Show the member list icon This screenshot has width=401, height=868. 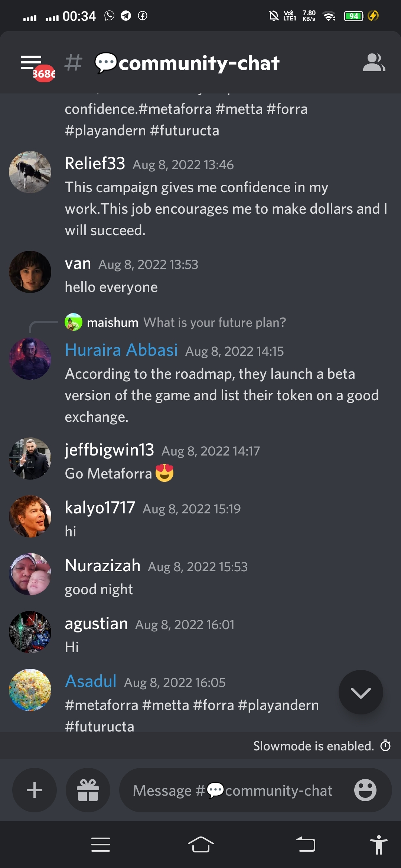click(374, 62)
